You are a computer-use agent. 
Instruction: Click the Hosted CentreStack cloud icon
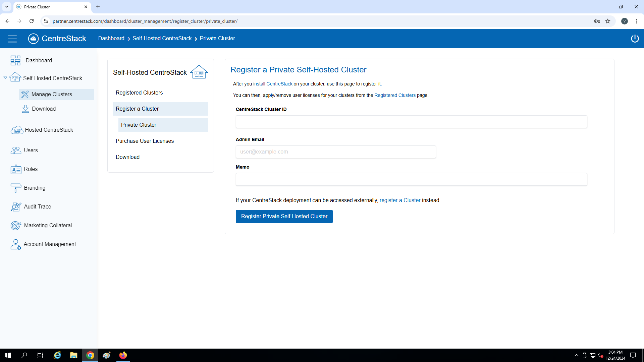point(17,130)
